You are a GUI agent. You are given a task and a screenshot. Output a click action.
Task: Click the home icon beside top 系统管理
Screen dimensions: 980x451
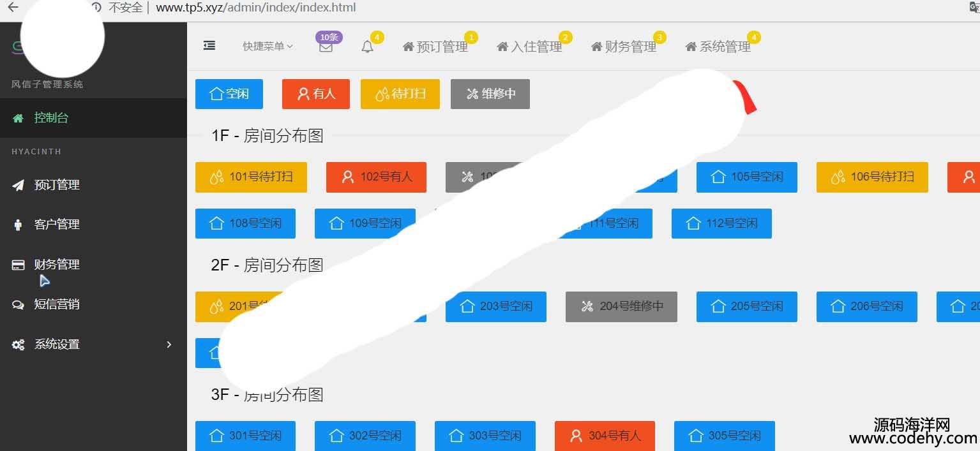pos(691,47)
